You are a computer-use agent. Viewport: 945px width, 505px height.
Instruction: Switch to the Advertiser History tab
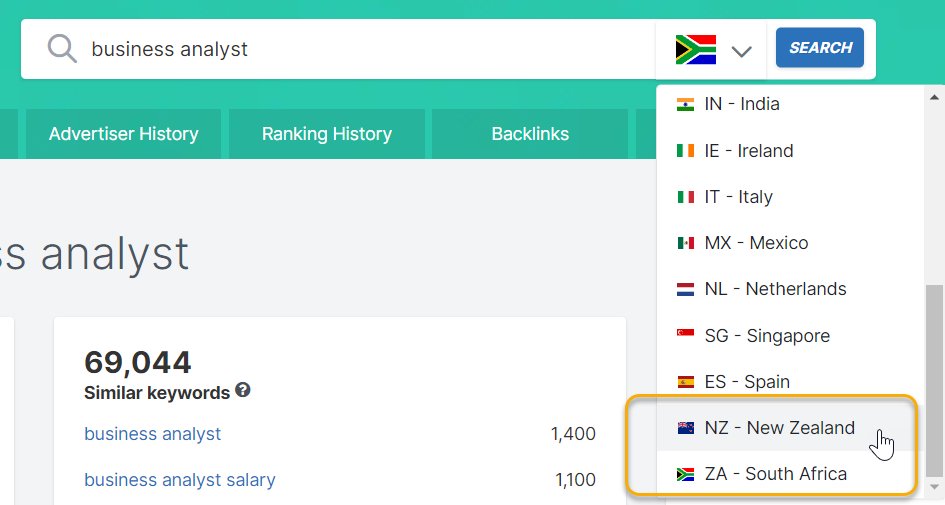coord(124,134)
